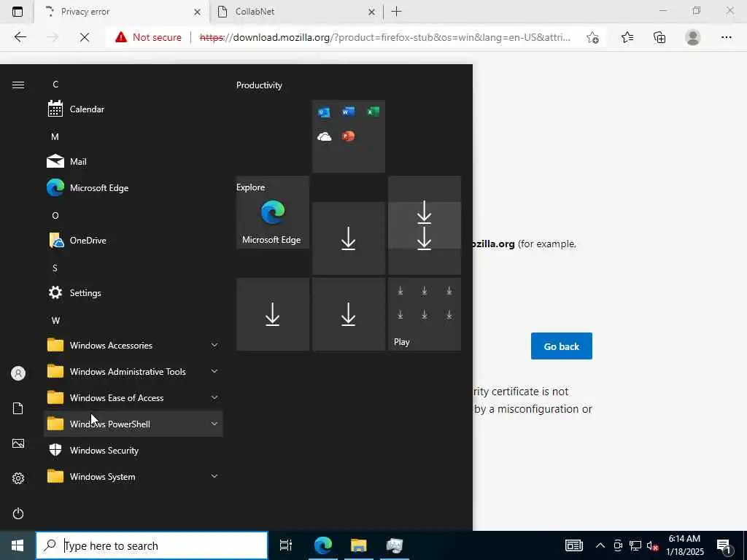Open Pictures icon in Start sidebar
Screen dimensions: 747x560
tap(18, 443)
